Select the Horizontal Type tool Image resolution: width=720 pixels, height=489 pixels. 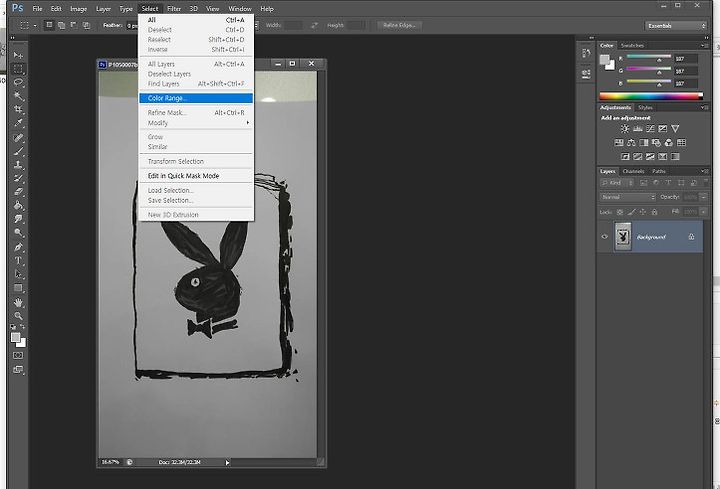pos(18,261)
